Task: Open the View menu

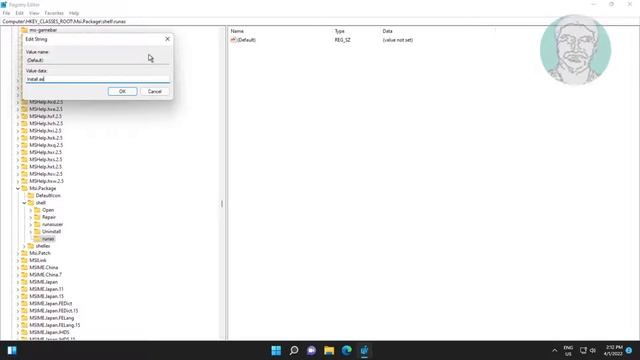Action: (x=34, y=13)
